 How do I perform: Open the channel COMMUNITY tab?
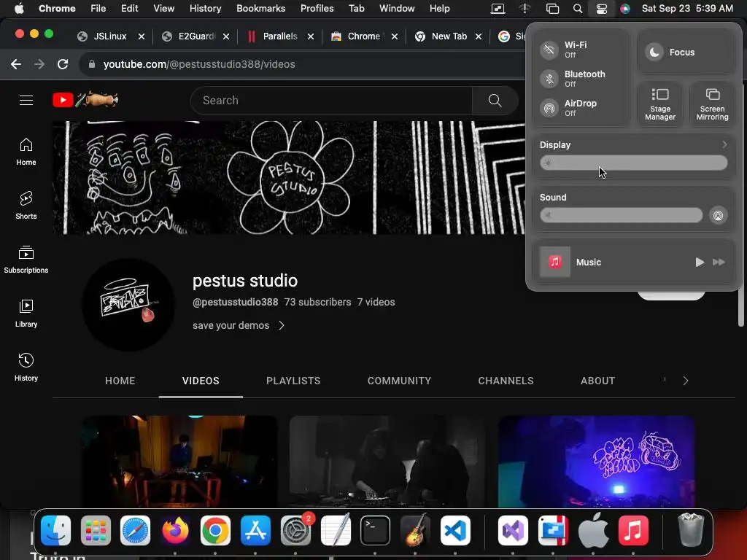[399, 381]
